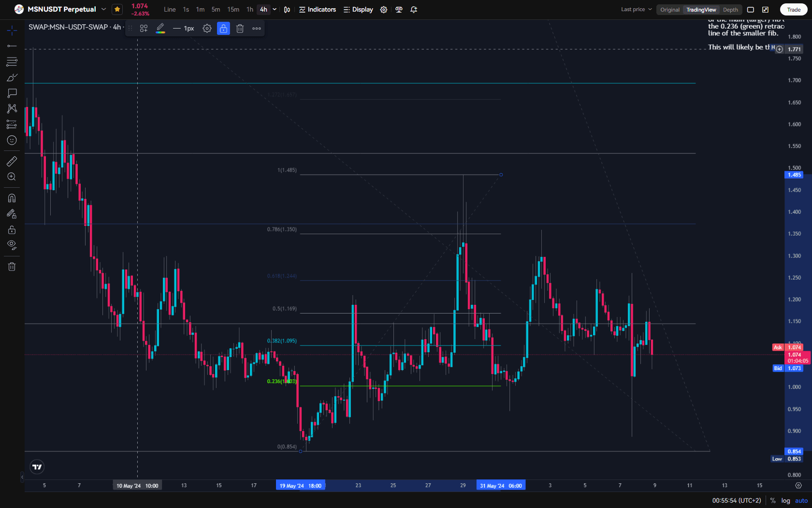The width and height of the screenshot is (812, 508).
Task: Toggle the drawing lock button
Action: click(223, 29)
